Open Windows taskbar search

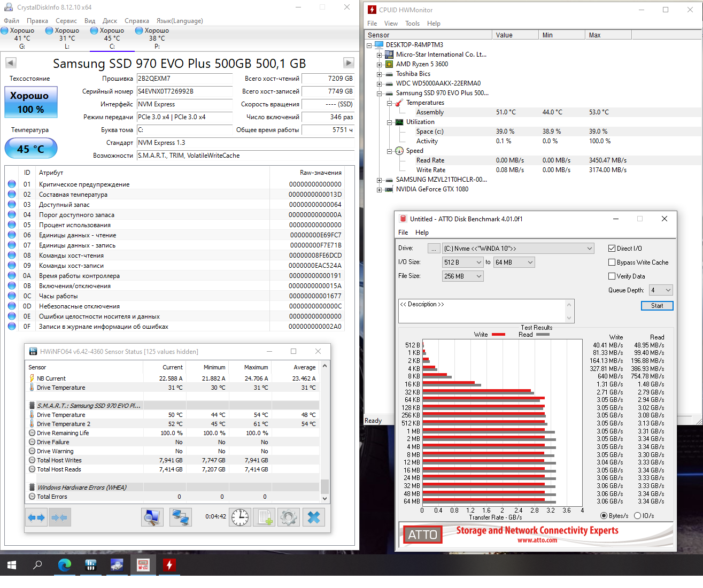pos(37,565)
